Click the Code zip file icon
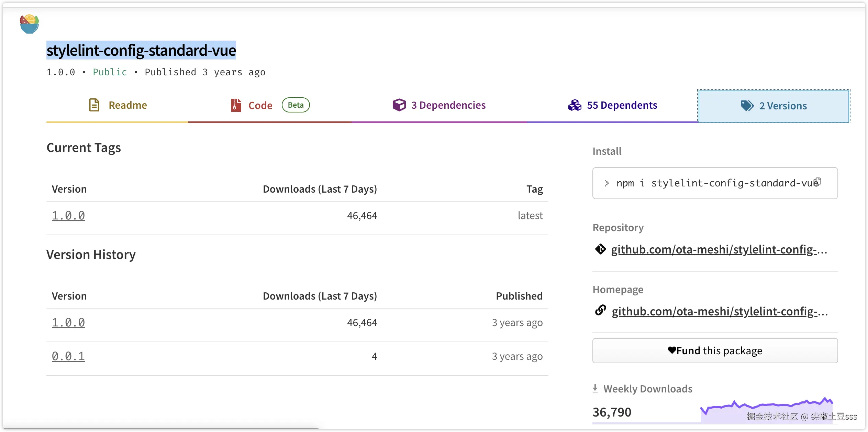Image resolution: width=868 pixels, height=432 pixels. click(x=236, y=105)
